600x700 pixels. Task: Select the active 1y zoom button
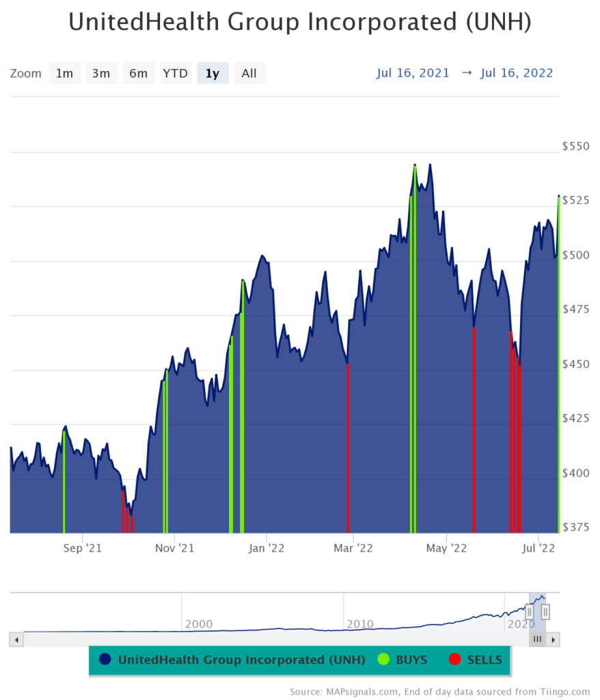click(x=213, y=73)
